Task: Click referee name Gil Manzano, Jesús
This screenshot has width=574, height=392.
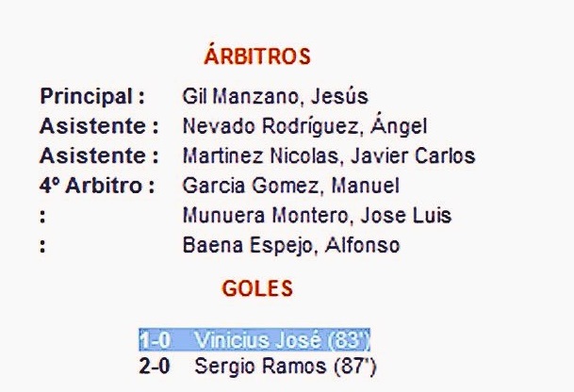Action: [274, 96]
